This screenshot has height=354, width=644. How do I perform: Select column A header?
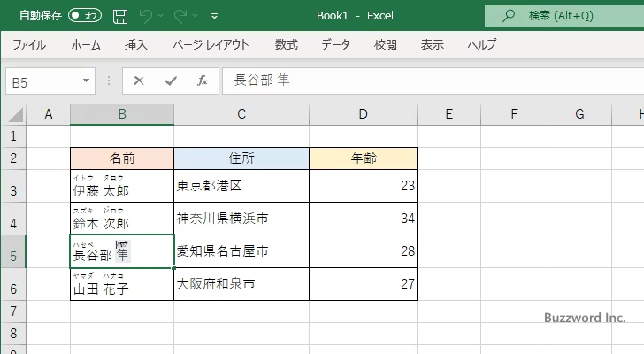tap(49, 114)
